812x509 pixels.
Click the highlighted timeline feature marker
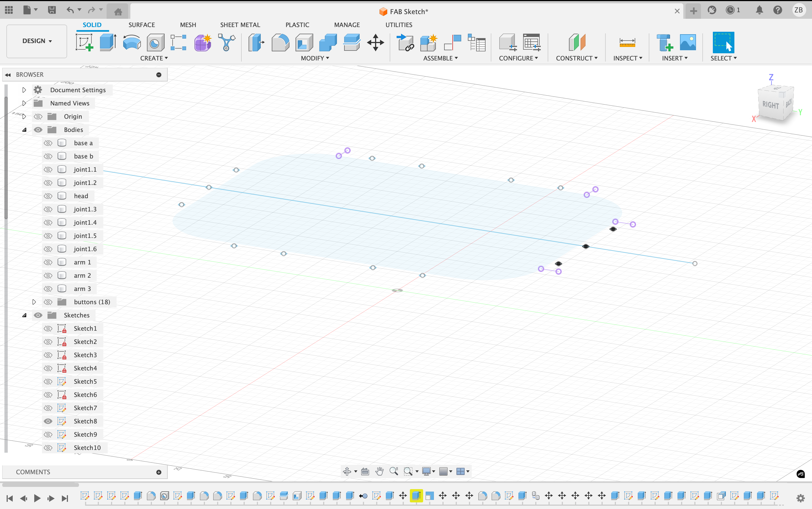coord(416,495)
